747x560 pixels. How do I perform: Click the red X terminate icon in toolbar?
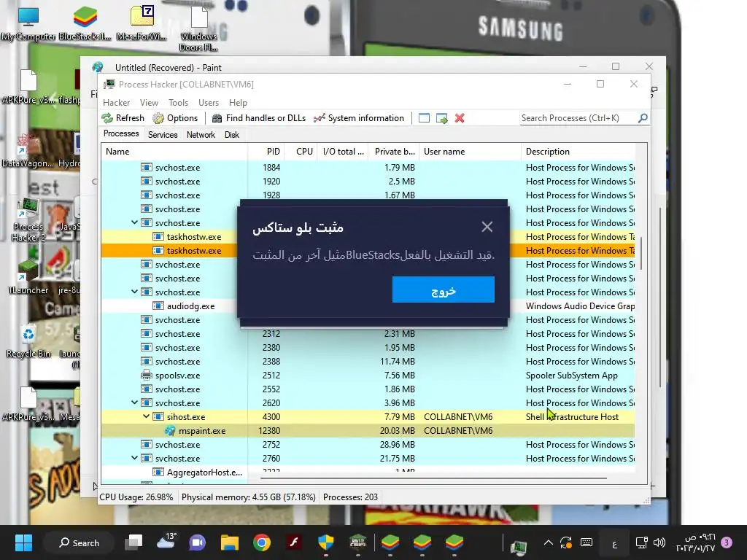(x=460, y=118)
